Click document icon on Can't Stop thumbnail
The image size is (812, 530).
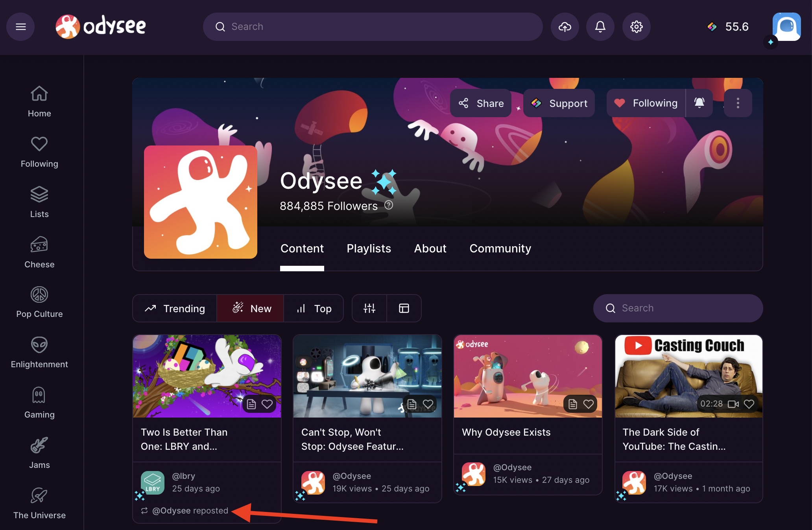tap(412, 404)
